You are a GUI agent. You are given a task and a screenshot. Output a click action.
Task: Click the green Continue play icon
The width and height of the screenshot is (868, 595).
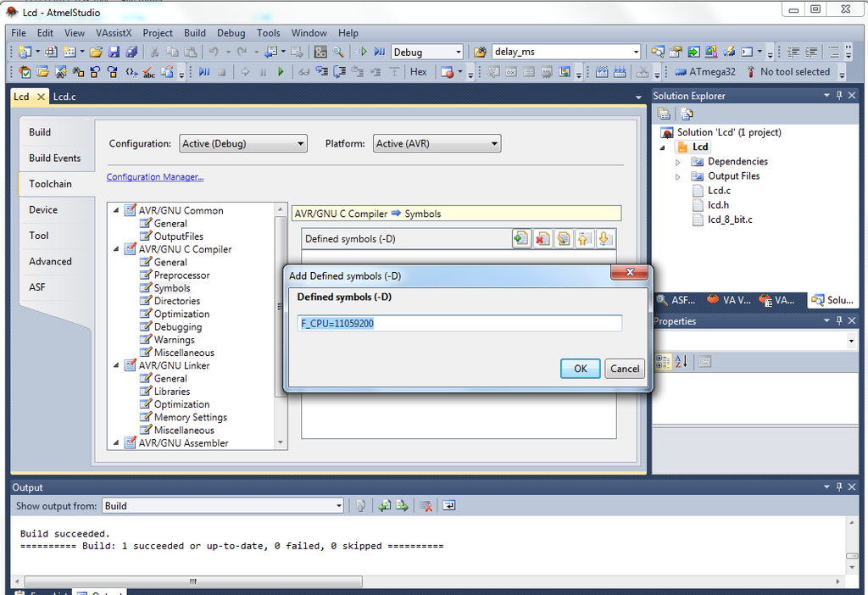pyautogui.click(x=281, y=72)
